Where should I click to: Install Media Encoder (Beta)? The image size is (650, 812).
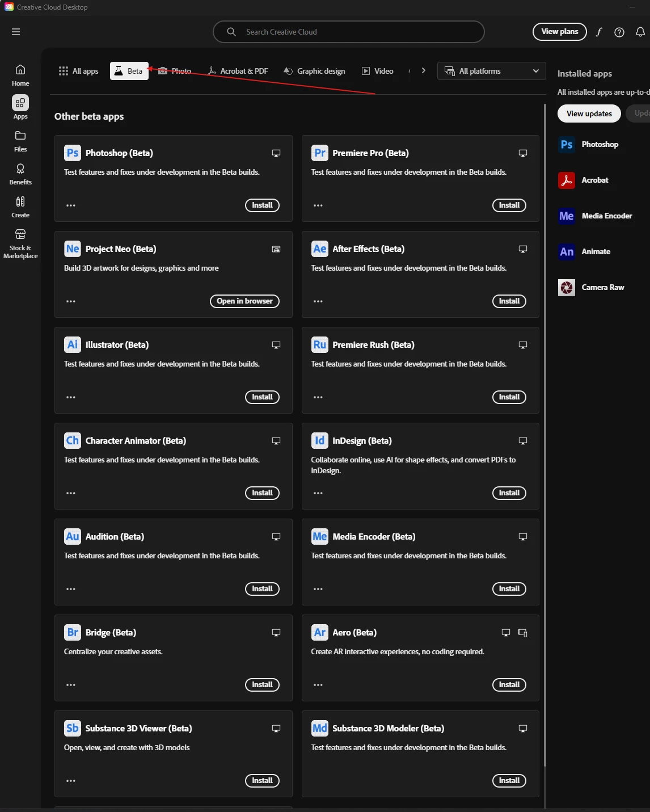pyautogui.click(x=509, y=589)
